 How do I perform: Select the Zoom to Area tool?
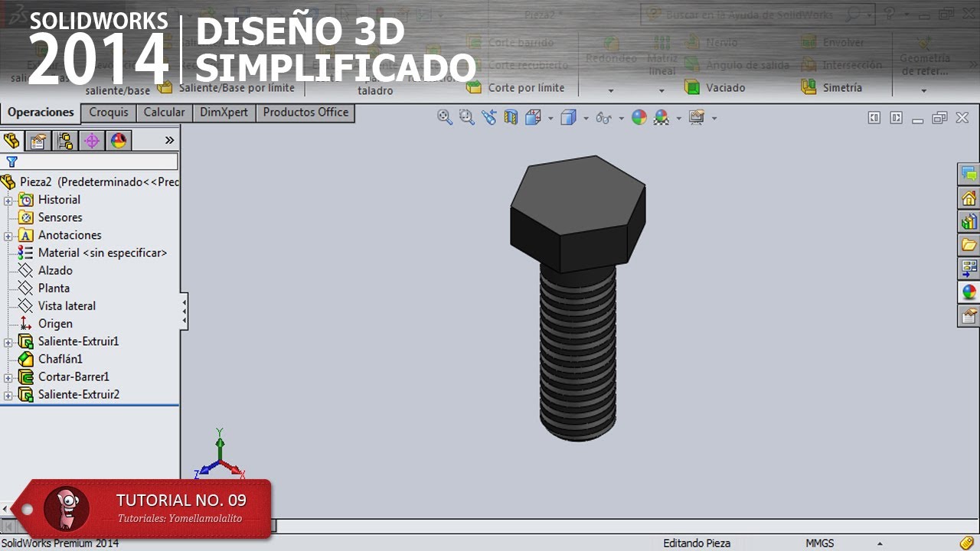point(466,117)
